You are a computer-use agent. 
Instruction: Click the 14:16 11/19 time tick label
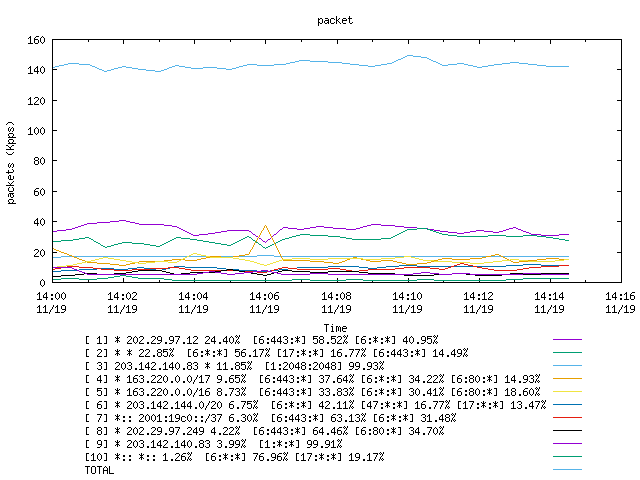(x=620, y=302)
